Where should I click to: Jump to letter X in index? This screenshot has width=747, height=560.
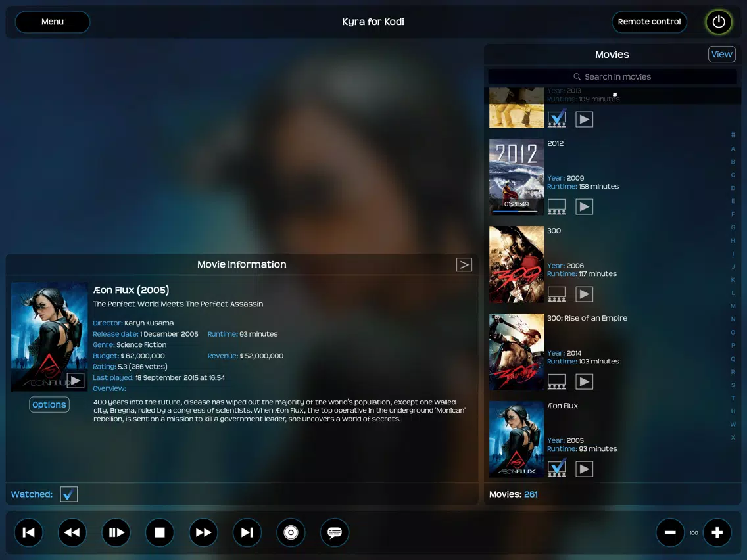(x=733, y=437)
